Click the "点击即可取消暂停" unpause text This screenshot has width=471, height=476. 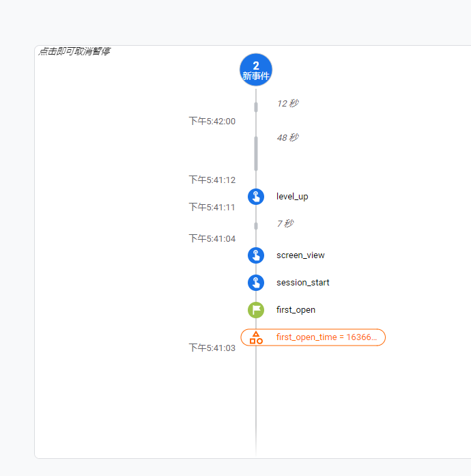click(74, 51)
